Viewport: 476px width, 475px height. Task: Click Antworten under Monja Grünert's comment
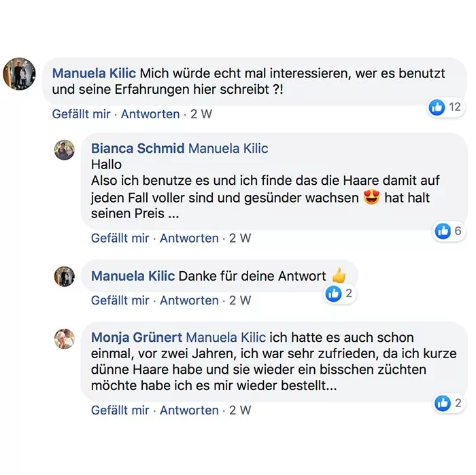[x=189, y=410]
